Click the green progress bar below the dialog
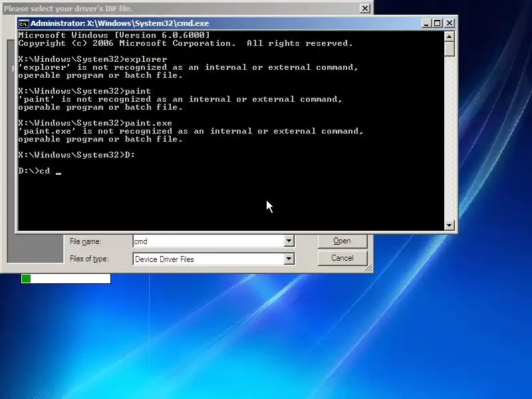Image resolution: width=532 pixels, height=399 pixels. pos(66,279)
